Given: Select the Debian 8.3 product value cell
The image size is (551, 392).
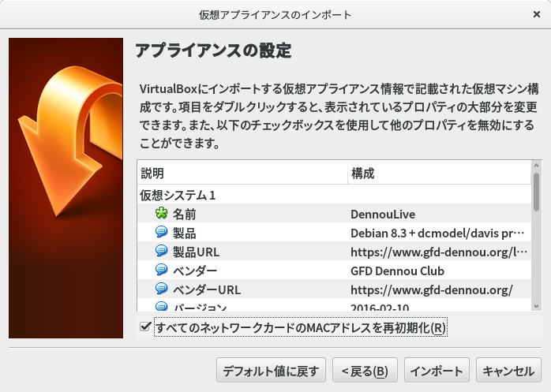Looking at the screenshot, I should point(436,233).
